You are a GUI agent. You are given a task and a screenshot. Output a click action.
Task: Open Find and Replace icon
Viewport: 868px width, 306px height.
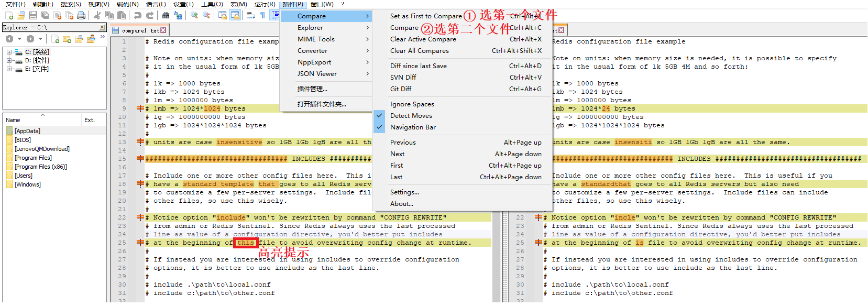pyautogui.click(x=178, y=15)
